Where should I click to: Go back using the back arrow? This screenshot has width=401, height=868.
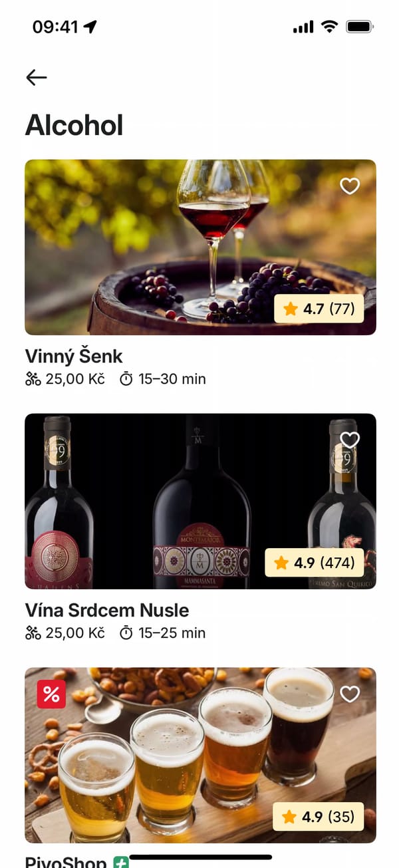coord(37,78)
